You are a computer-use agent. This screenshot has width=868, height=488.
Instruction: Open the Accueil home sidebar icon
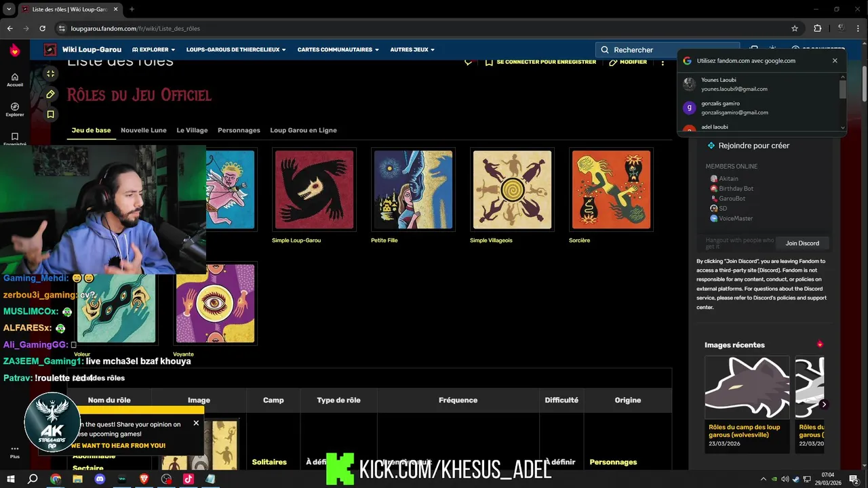[15, 79]
